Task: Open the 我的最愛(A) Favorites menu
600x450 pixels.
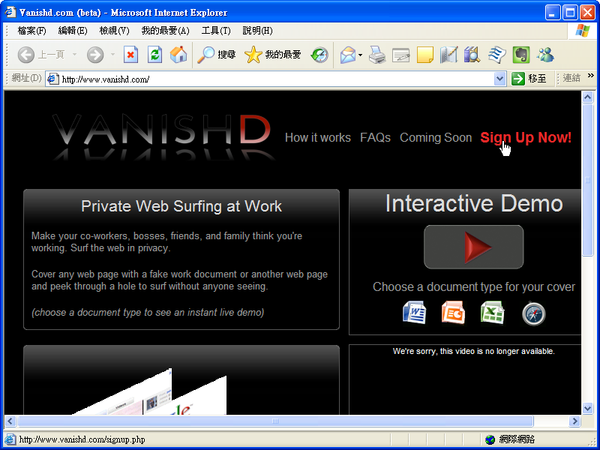Action: [x=165, y=31]
